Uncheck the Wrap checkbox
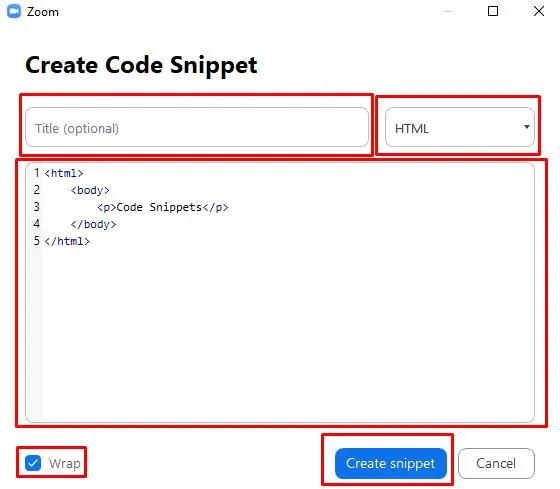 click(x=33, y=463)
